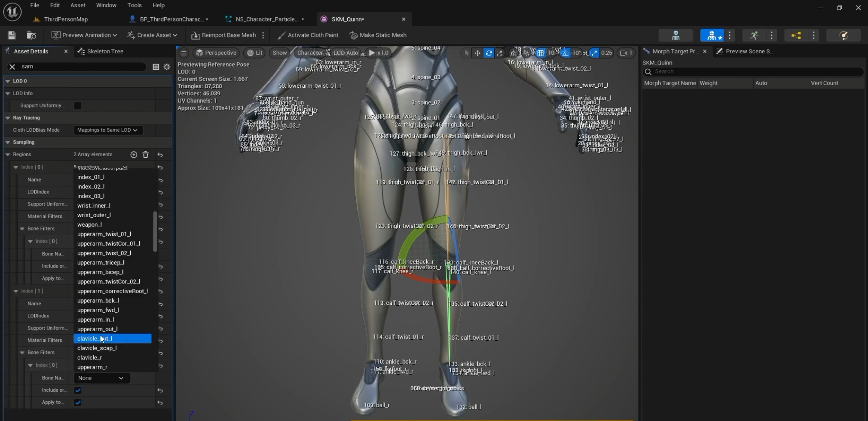
Task: Open the Bone Name 'None' dropdown
Action: pyautogui.click(x=101, y=378)
